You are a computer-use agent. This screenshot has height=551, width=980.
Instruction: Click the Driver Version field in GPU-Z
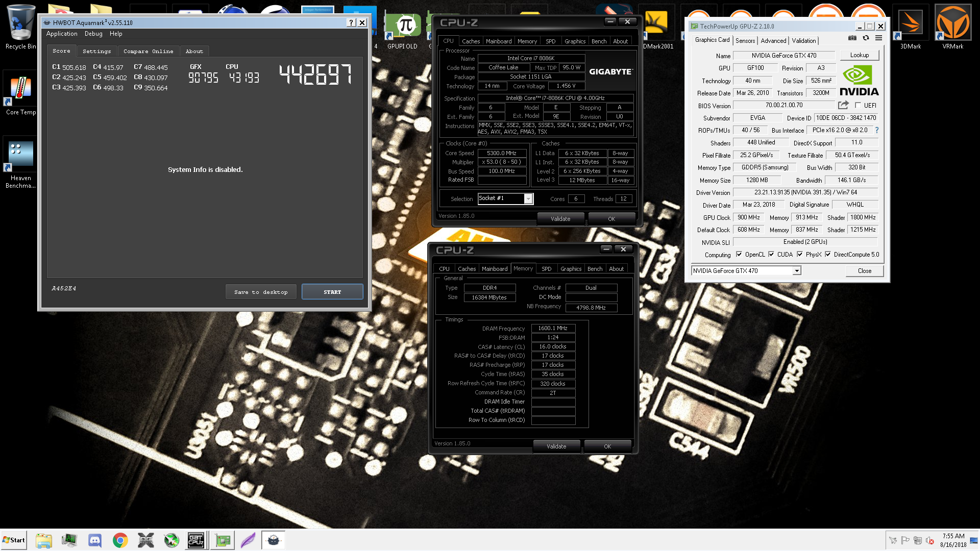(805, 192)
